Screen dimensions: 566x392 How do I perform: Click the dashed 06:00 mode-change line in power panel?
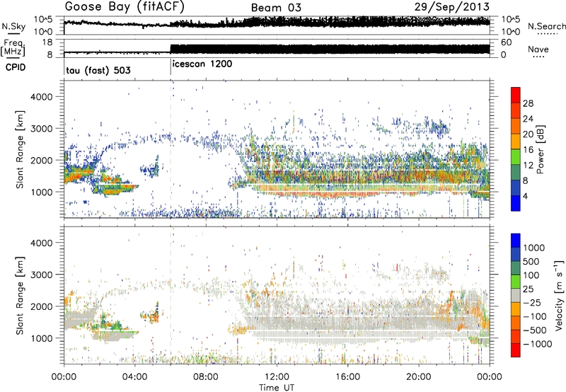[171, 149]
